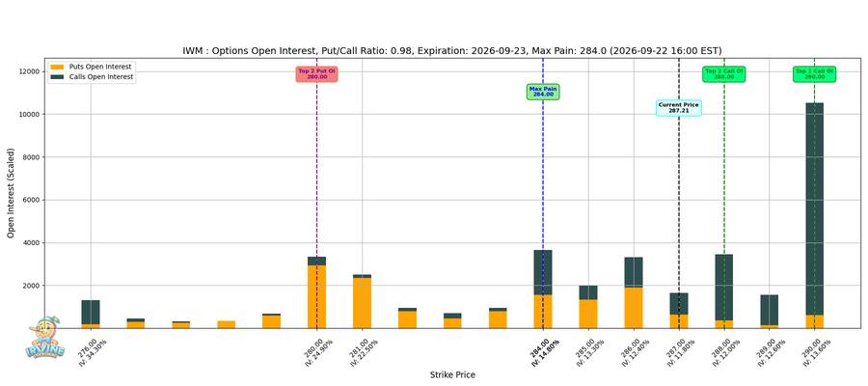This screenshot has width=868, height=386.
Task: Click the calls segment of the 284.00 bar
Action: pos(543,272)
